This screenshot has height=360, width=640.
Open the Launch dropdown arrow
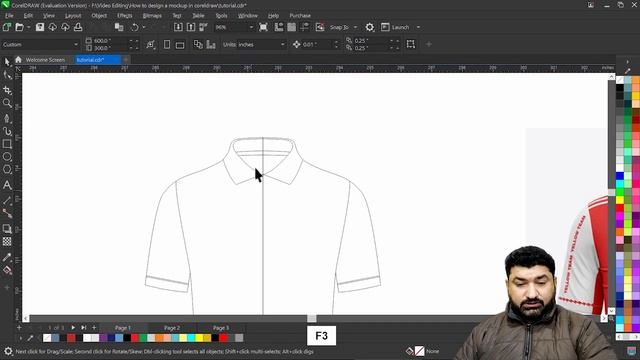(418, 27)
